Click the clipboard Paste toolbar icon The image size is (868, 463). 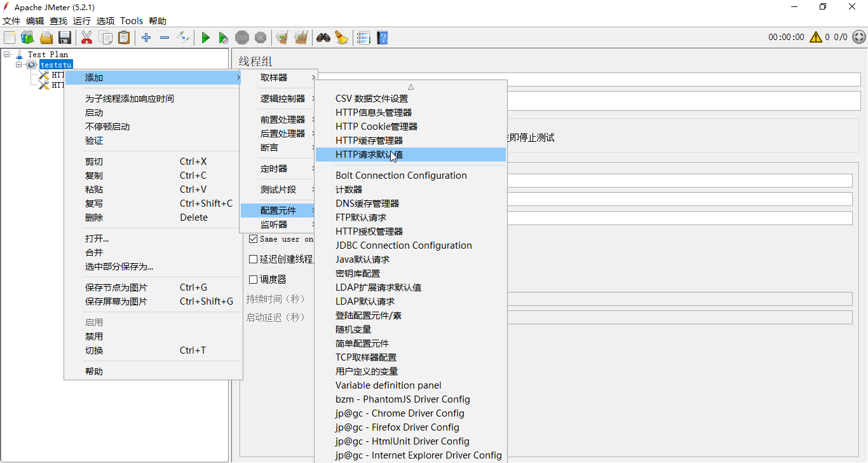tap(124, 38)
